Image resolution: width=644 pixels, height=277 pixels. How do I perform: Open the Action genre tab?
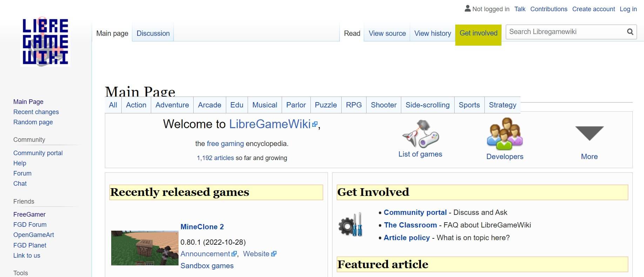click(136, 105)
